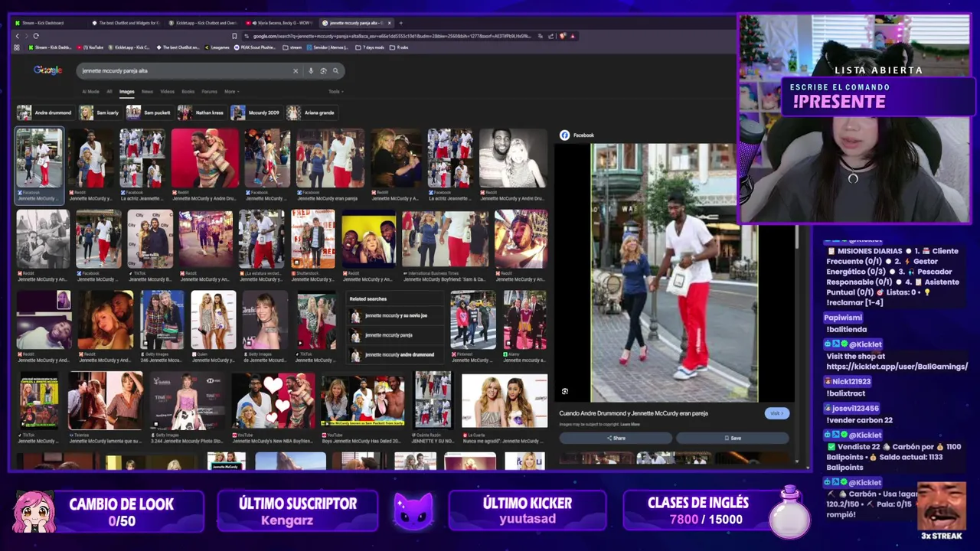Image resolution: width=980 pixels, height=551 pixels.
Task: Clear the Google search box with the X icon
Action: tap(296, 70)
